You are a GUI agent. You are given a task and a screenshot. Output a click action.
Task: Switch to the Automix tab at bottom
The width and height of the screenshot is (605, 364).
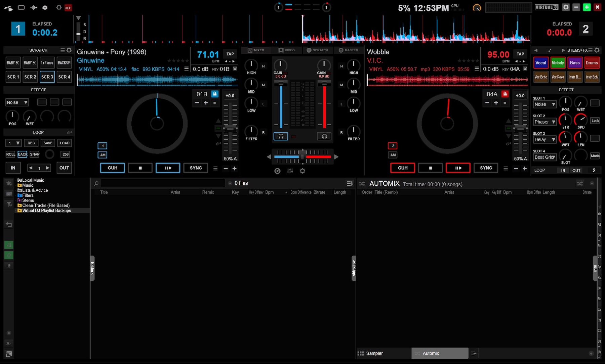(431, 353)
